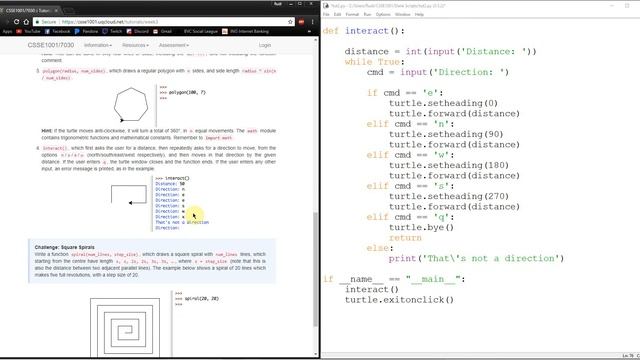Click the CSSE1001/7030 site title
Screen dimensions: 640x360
[x=51, y=45]
